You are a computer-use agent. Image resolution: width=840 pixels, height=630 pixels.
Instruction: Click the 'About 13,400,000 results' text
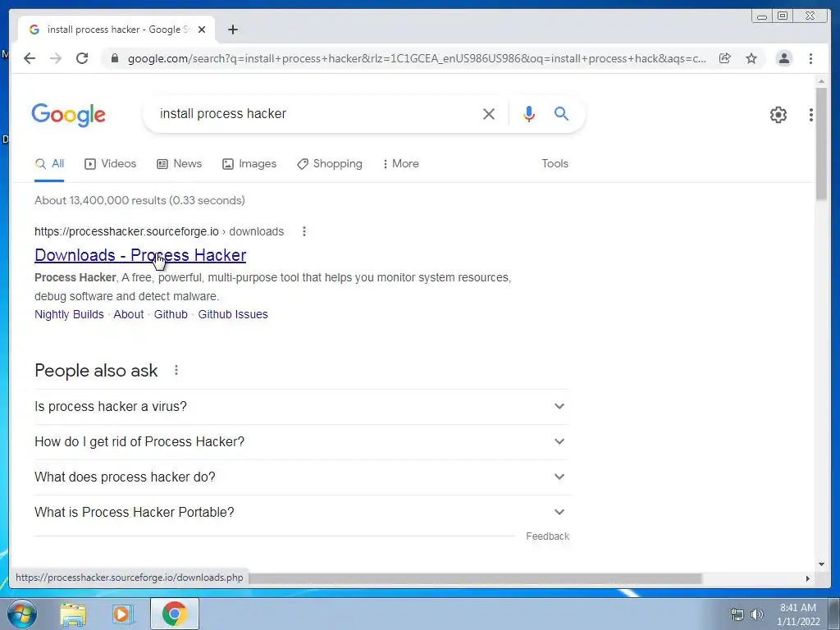tap(139, 200)
